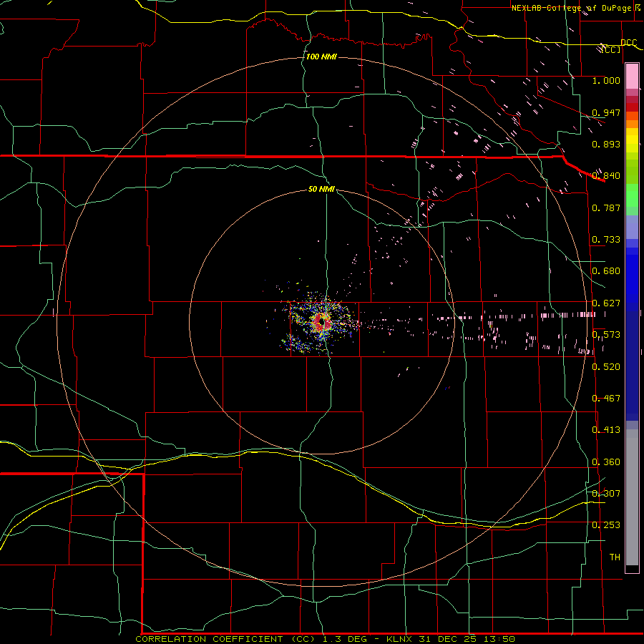Screen dimensions: 644x644
Task: Click the 0.307 scale value
Action: tap(606, 494)
